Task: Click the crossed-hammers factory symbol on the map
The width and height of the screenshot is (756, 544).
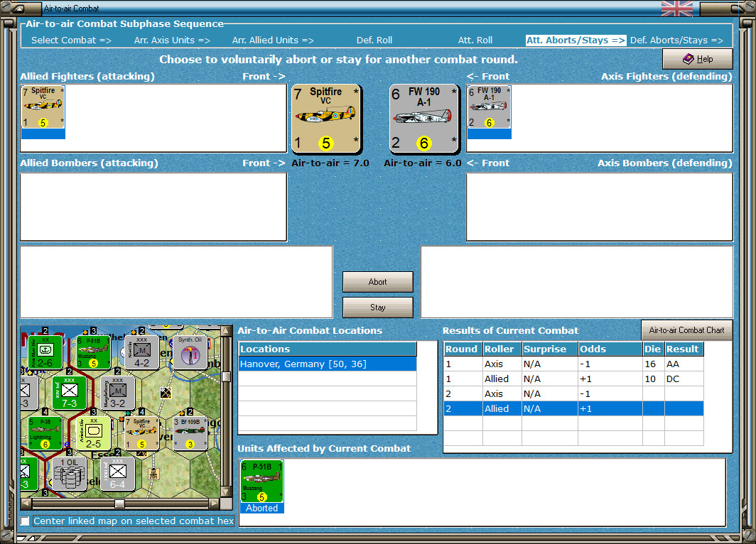Action: [x=166, y=393]
